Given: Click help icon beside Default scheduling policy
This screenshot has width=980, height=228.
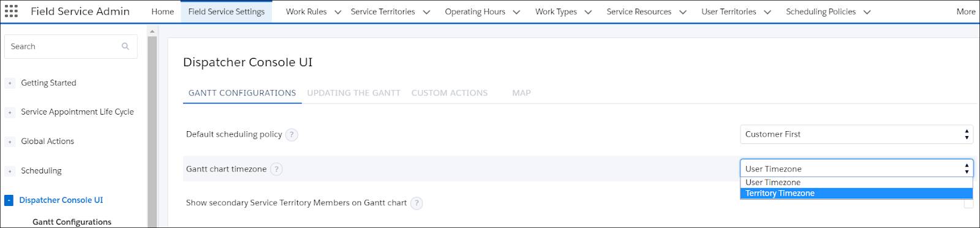Looking at the screenshot, I should 292,134.
